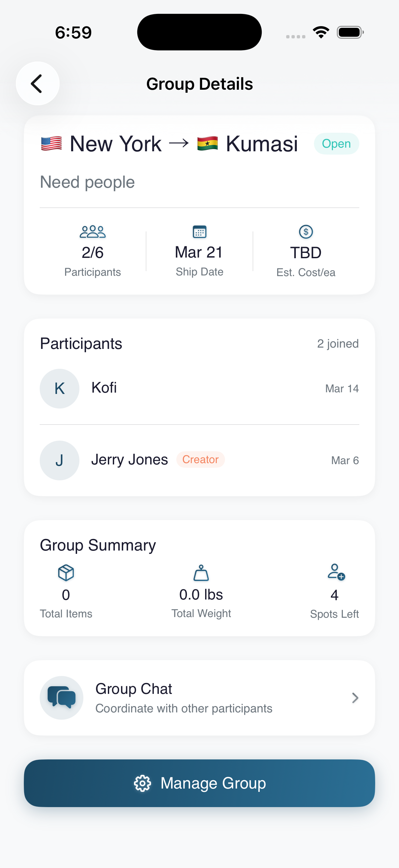The image size is (399, 868).
Task: Click the gear icon on Manage Group
Action: pyautogui.click(x=142, y=783)
